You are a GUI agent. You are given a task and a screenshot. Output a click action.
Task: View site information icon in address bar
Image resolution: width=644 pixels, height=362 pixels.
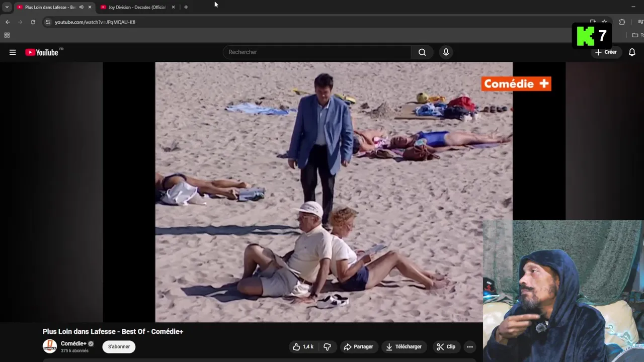[x=48, y=22]
